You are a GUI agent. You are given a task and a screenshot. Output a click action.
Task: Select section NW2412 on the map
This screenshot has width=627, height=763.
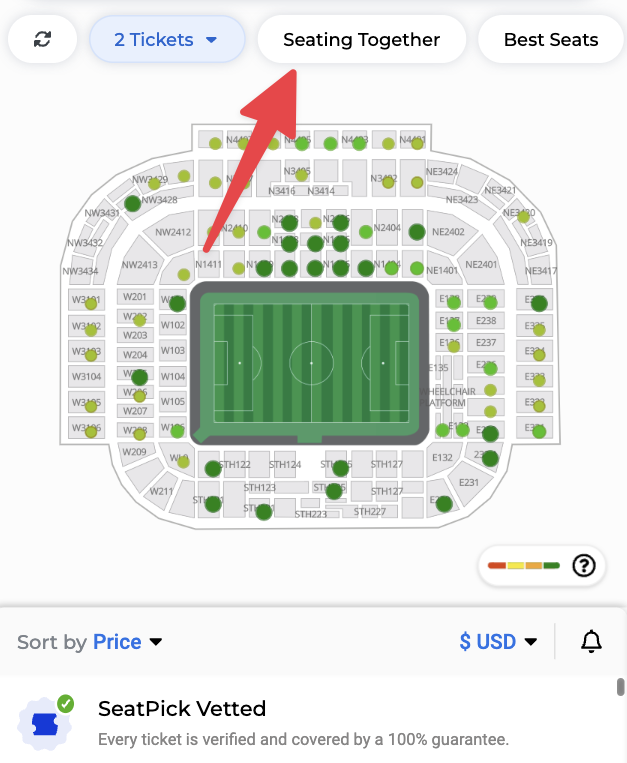click(172, 233)
